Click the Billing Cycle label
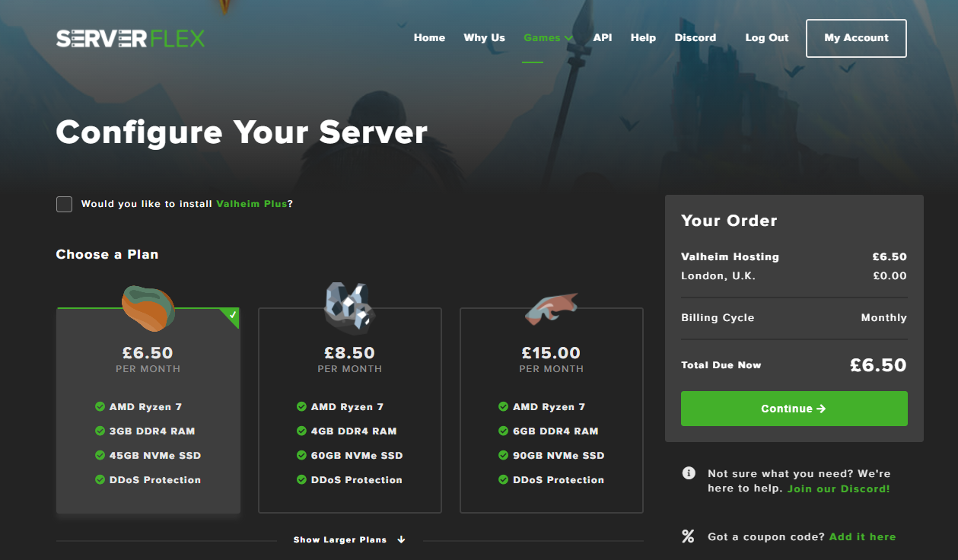This screenshot has height=560, width=958. [x=718, y=317]
